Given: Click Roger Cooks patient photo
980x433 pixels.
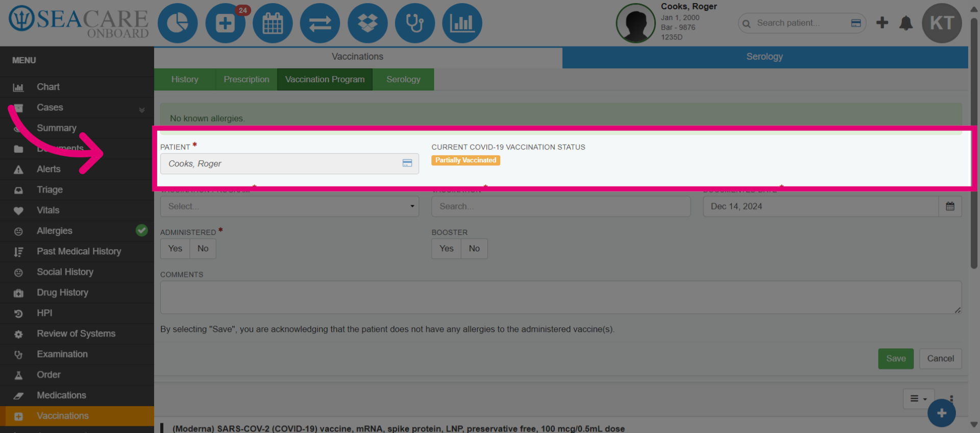Looking at the screenshot, I should tap(636, 23).
